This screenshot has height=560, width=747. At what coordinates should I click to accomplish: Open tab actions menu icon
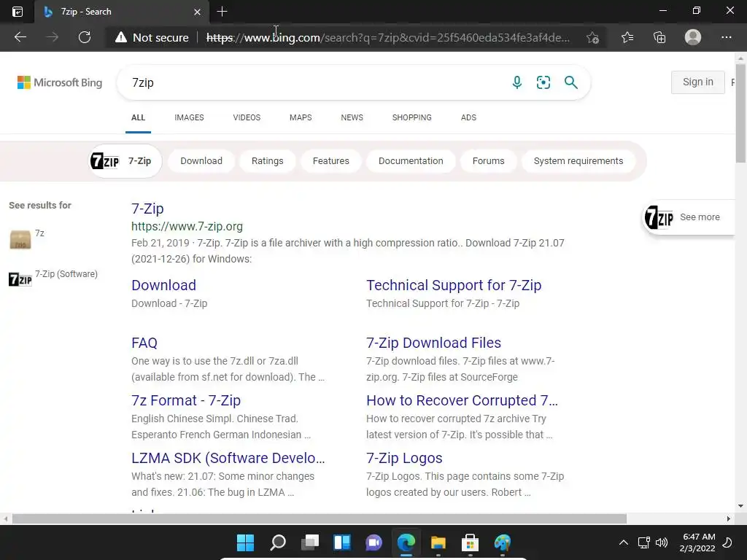18,12
